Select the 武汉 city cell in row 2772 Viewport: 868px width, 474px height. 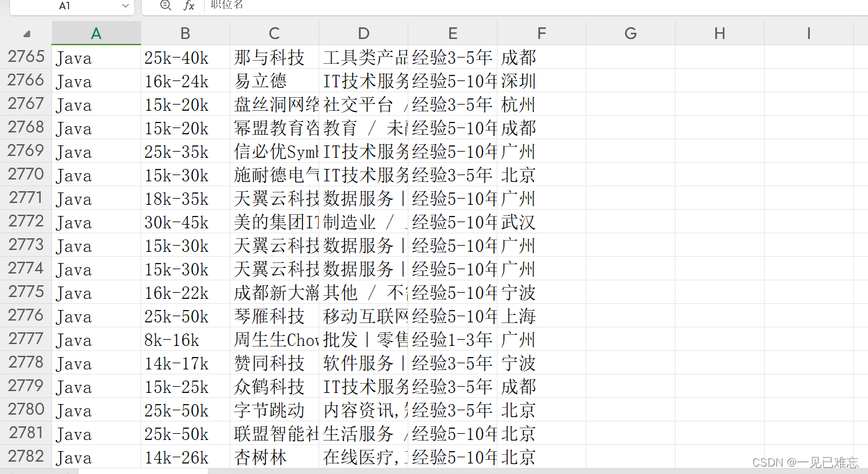pos(541,222)
